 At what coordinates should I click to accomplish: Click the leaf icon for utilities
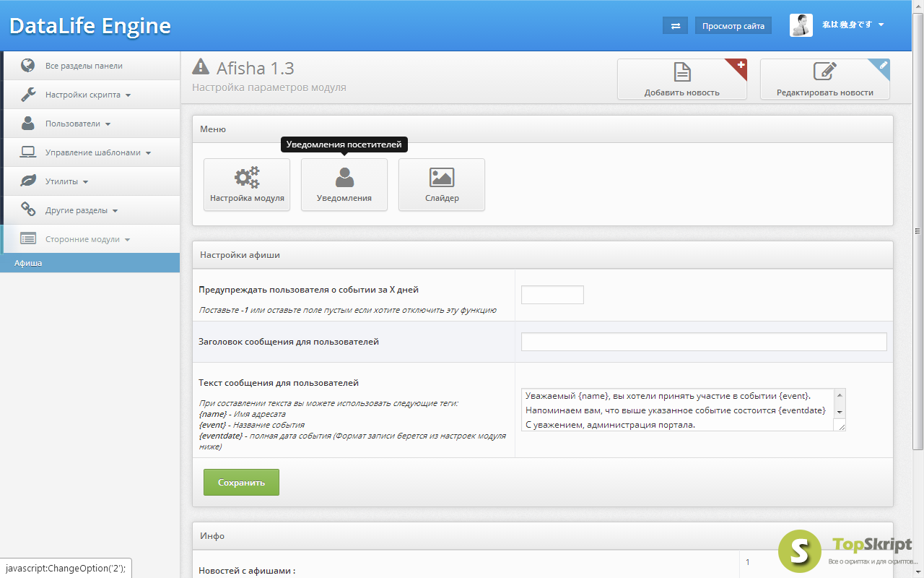coord(28,181)
